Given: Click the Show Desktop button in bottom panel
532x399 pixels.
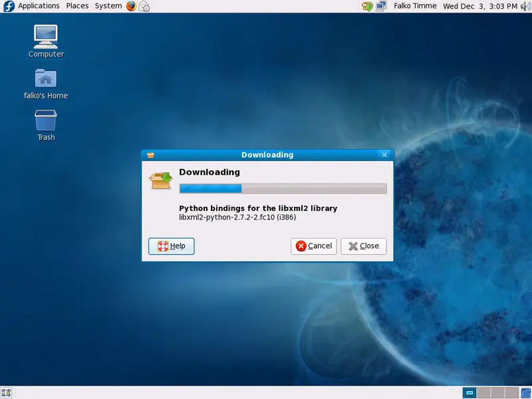Looking at the screenshot, I should click(x=6, y=393).
